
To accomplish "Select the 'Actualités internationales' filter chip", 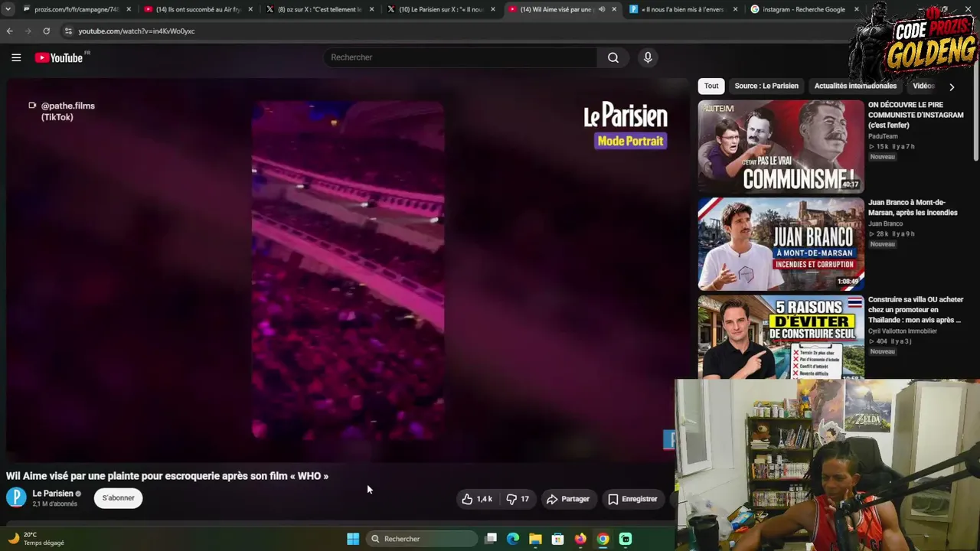I will [x=855, y=86].
